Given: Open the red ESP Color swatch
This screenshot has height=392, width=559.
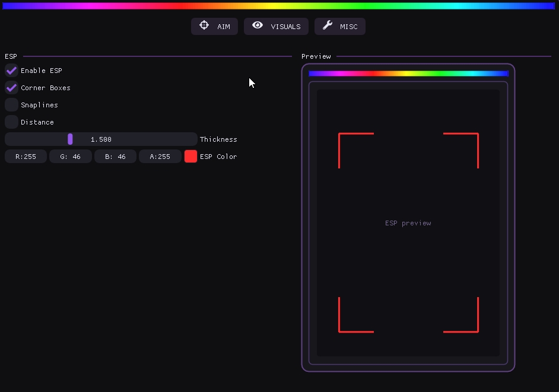Looking at the screenshot, I should point(190,157).
